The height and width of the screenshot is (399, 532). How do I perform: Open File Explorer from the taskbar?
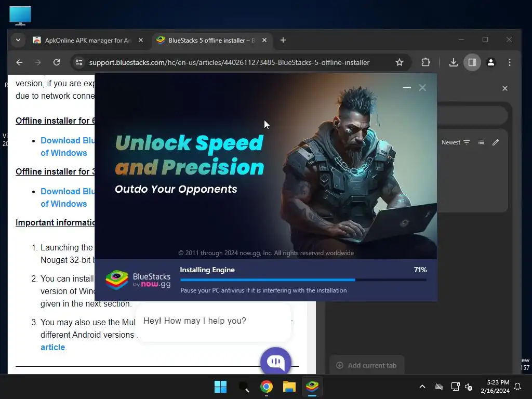click(289, 387)
